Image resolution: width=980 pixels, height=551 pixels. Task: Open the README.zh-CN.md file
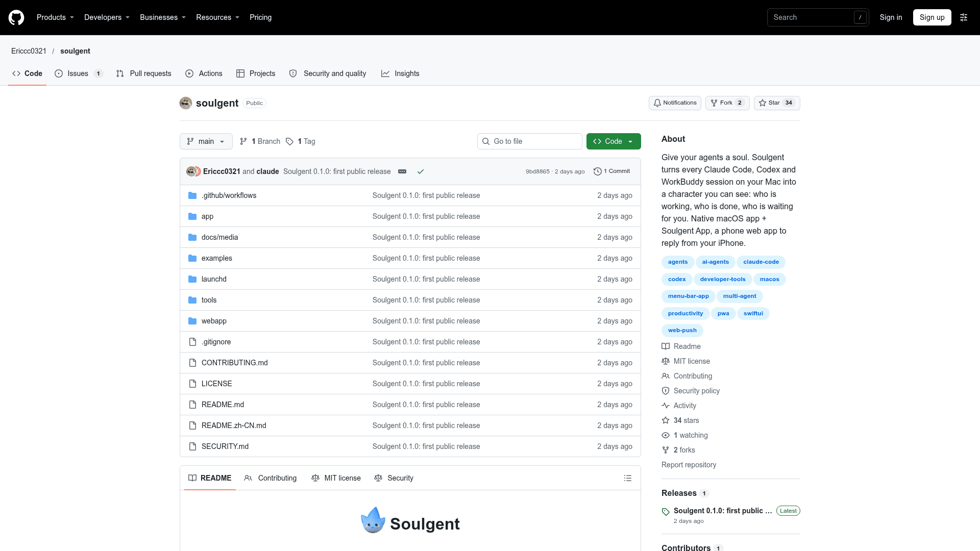(234, 425)
